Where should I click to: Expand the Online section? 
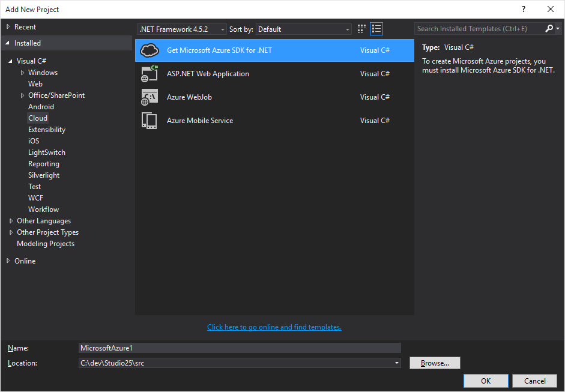click(x=8, y=261)
